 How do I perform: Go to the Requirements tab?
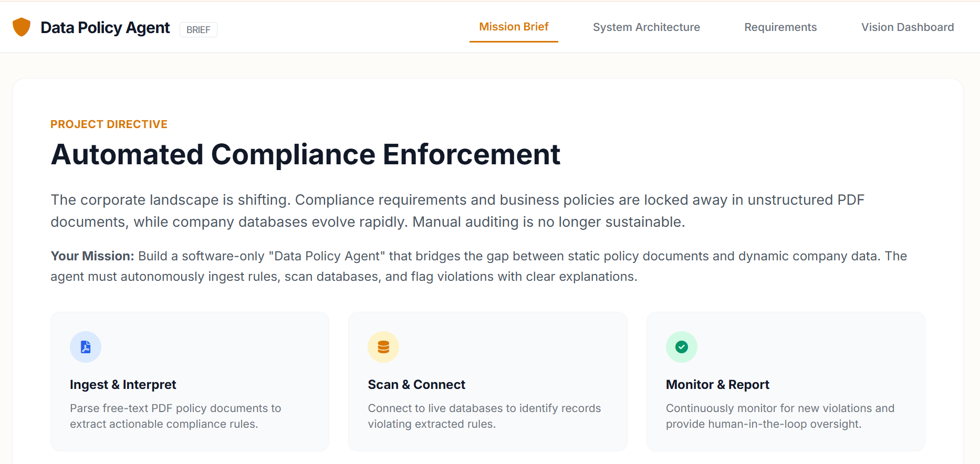pyautogui.click(x=780, y=27)
